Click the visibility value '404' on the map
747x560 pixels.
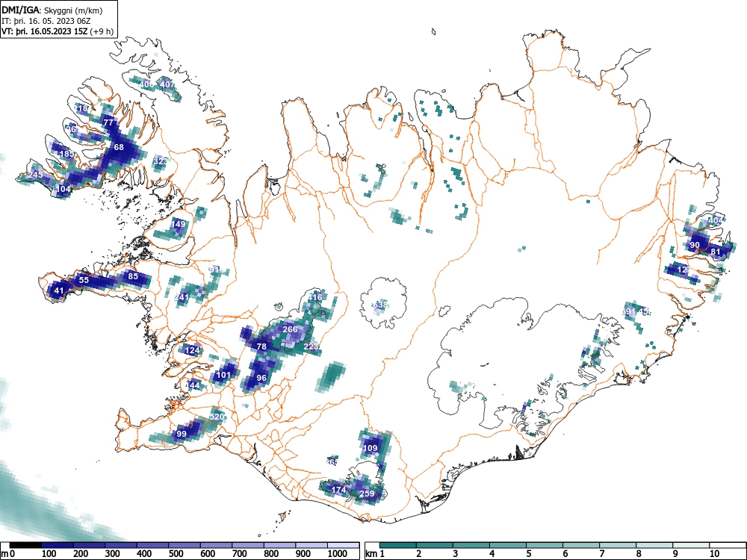pos(716,220)
